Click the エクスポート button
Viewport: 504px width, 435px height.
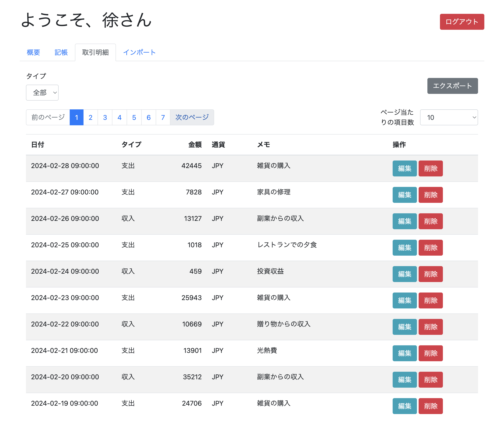point(453,86)
